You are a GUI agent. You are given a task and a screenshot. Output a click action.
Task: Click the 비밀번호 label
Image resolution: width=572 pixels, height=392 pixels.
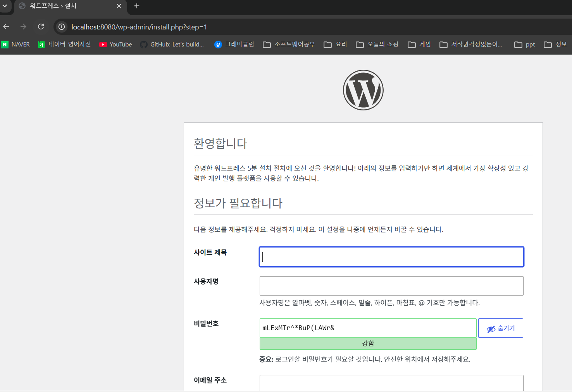(x=206, y=324)
